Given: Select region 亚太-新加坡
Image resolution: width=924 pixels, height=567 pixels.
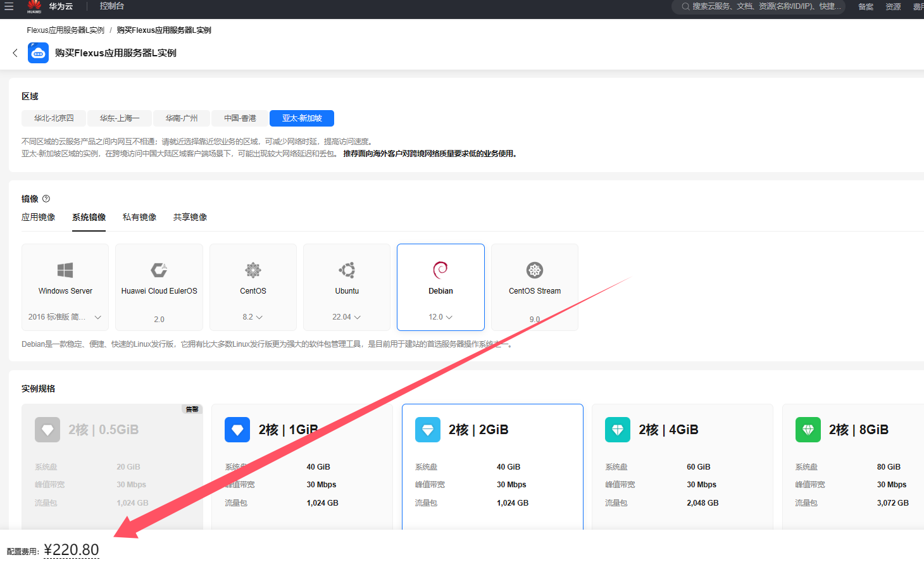Looking at the screenshot, I should tap(302, 118).
